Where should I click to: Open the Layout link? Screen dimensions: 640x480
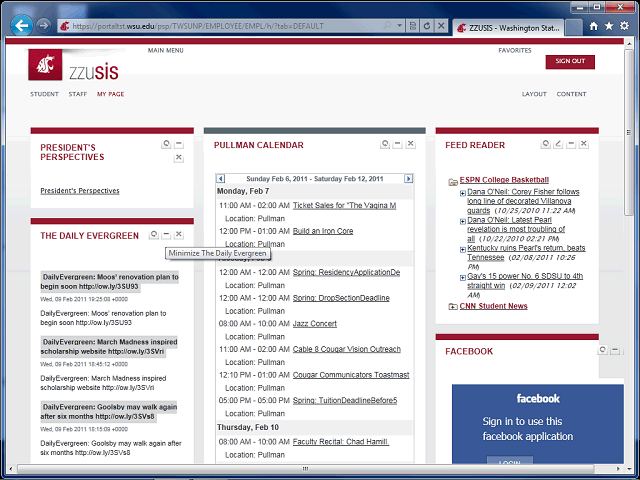(534, 94)
